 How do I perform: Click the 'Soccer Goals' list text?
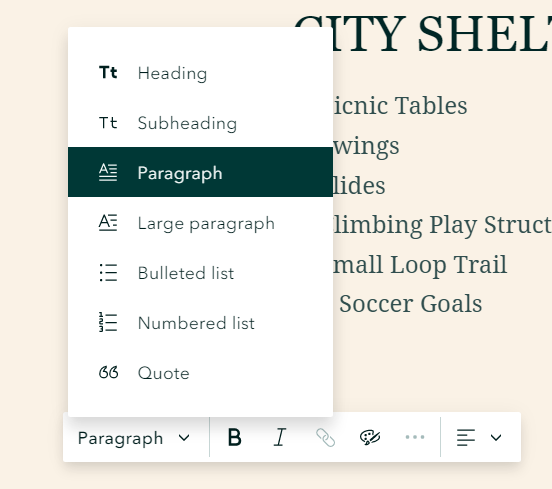(410, 303)
